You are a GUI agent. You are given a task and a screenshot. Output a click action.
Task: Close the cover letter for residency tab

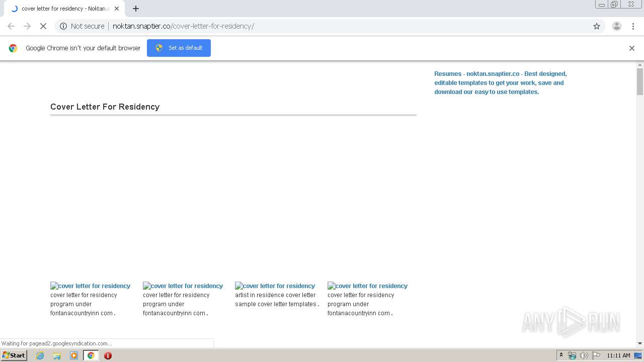tap(117, 9)
